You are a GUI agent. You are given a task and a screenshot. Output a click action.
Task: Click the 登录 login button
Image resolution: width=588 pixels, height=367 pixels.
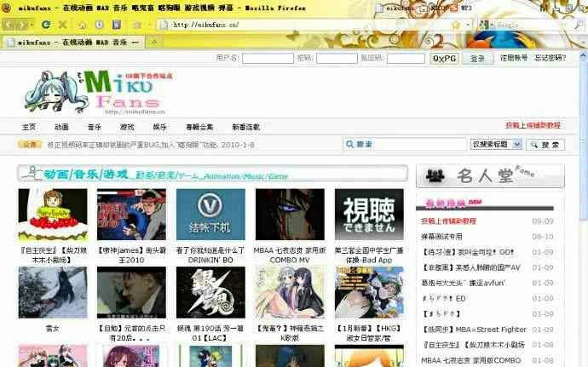click(477, 59)
